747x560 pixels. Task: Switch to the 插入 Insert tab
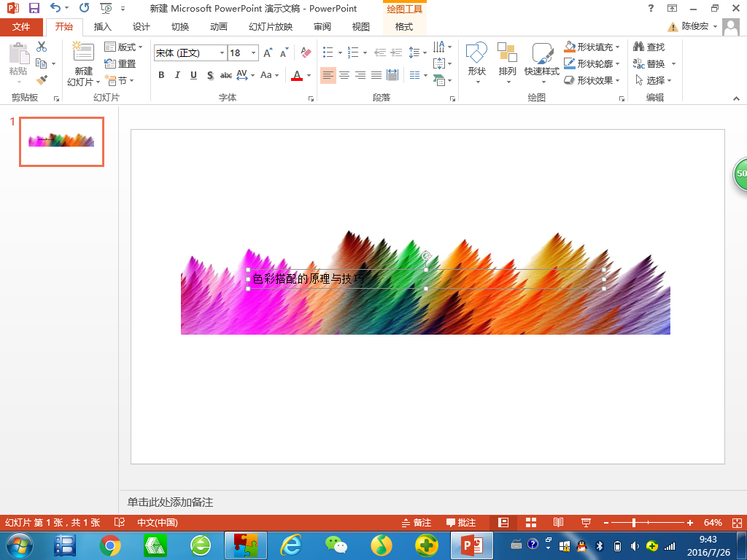pos(102,27)
